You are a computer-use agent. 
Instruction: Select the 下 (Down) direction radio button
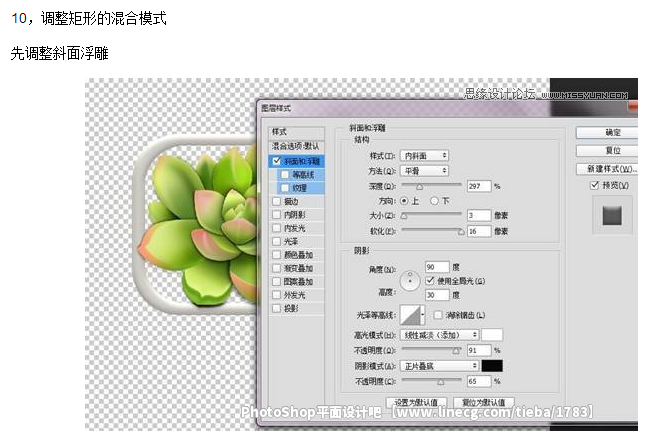click(434, 201)
